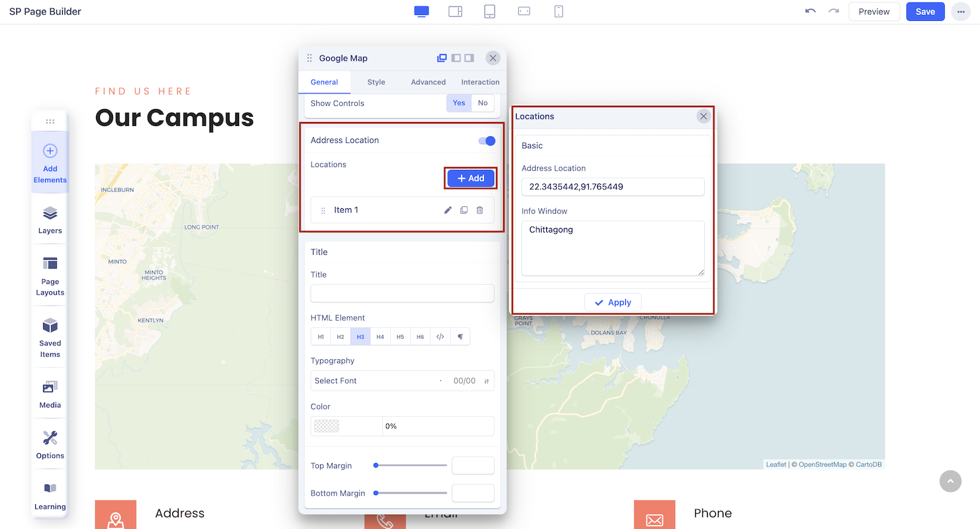980x529 pixels.
Task: Open more options ellipsis menu
Action: pos(960,12)
